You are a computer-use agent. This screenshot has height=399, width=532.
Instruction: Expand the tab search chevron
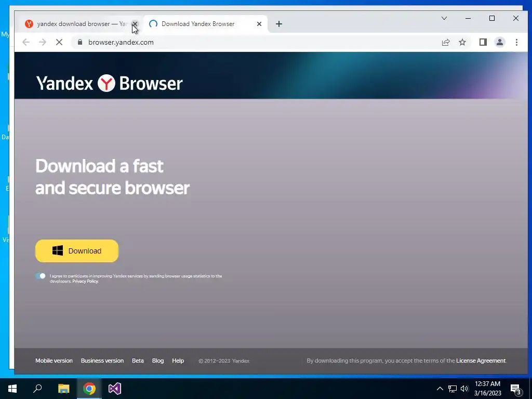click(x=444, y=18)
